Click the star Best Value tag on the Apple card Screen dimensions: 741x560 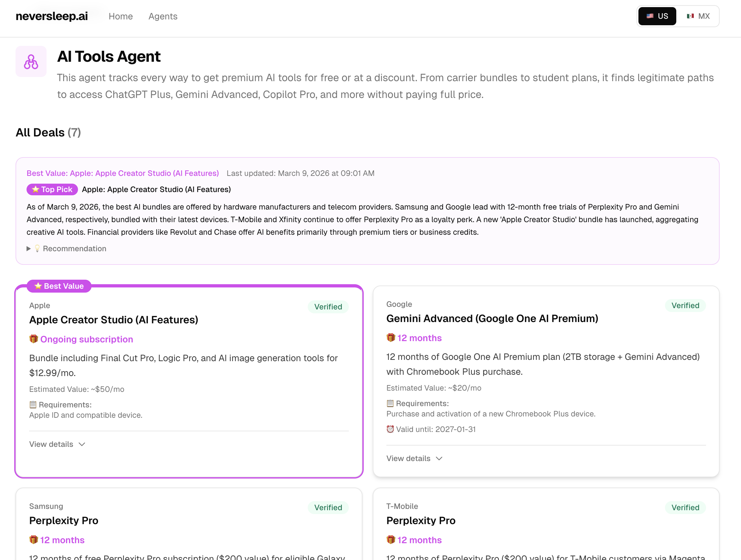(x=59, y=286)
